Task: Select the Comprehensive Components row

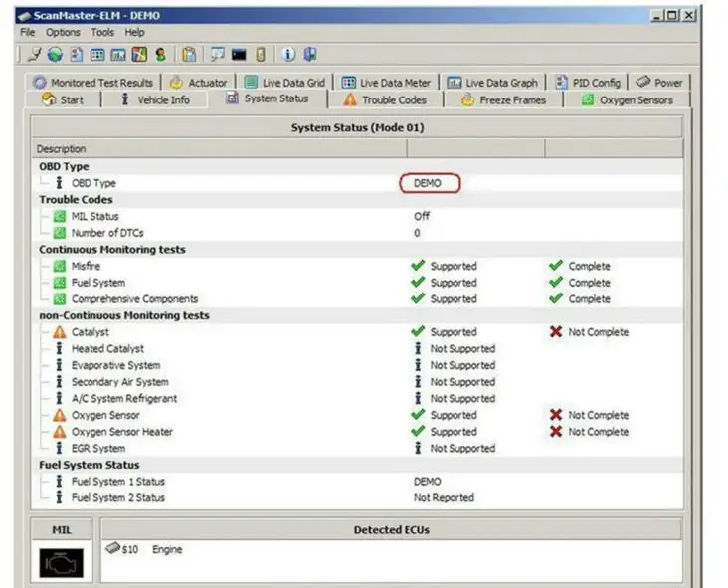Action: tap(357, 298)
